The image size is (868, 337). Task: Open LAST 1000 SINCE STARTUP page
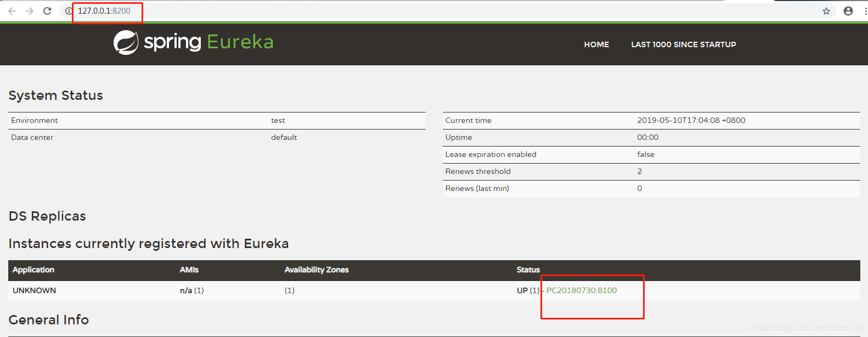[x=684, y=44]
